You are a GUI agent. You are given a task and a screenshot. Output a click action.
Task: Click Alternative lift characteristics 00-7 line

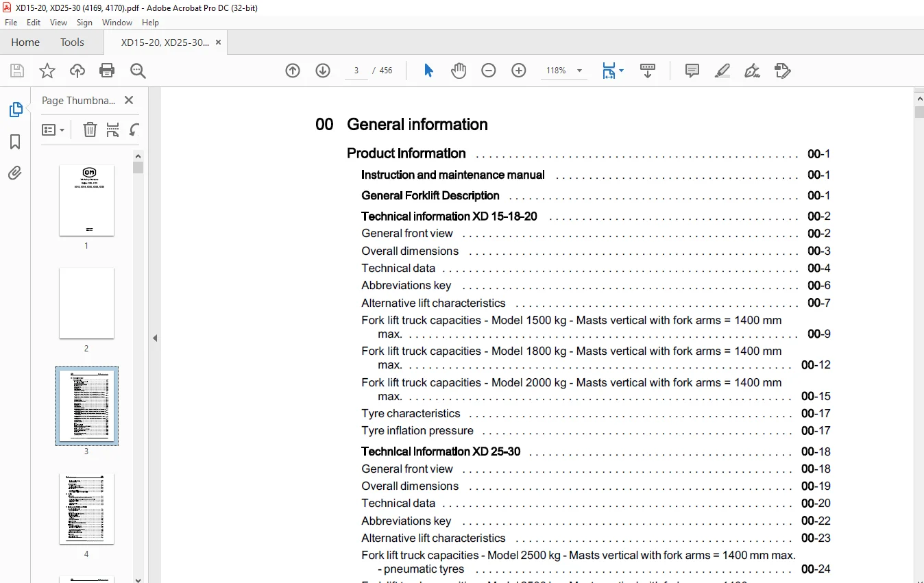(x=596, y=303)
